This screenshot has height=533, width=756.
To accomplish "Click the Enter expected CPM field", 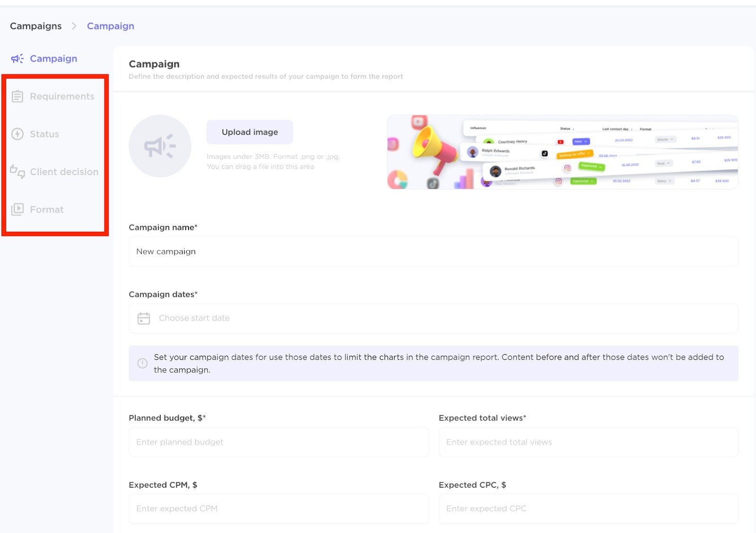I will (278, 508).
